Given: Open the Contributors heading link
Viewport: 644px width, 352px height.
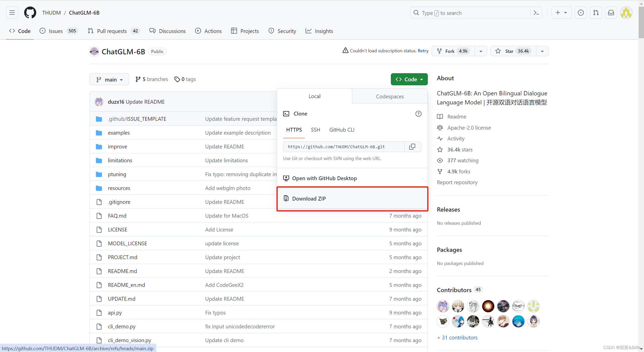Looking at the screenshot, I should click(454, 290).
